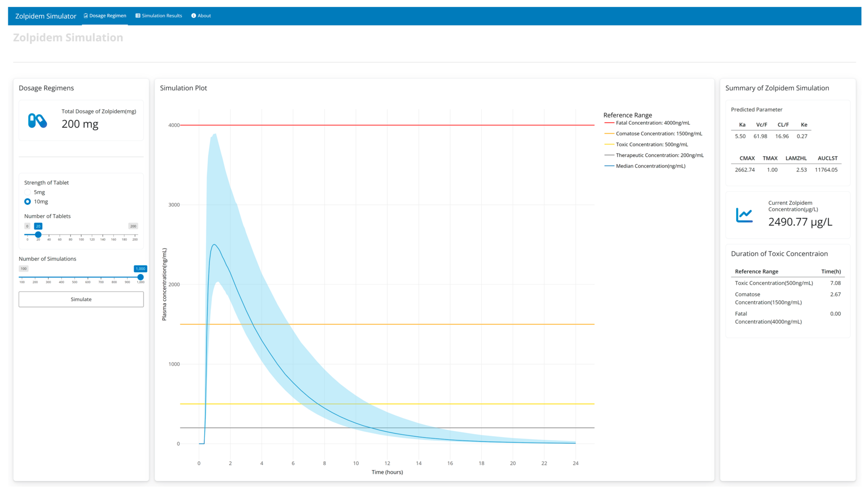
Task: Open the About tab
Action: [x=204, y=15]
